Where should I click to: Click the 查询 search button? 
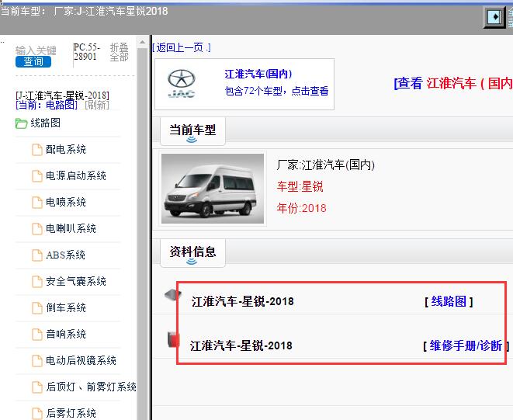33,61
